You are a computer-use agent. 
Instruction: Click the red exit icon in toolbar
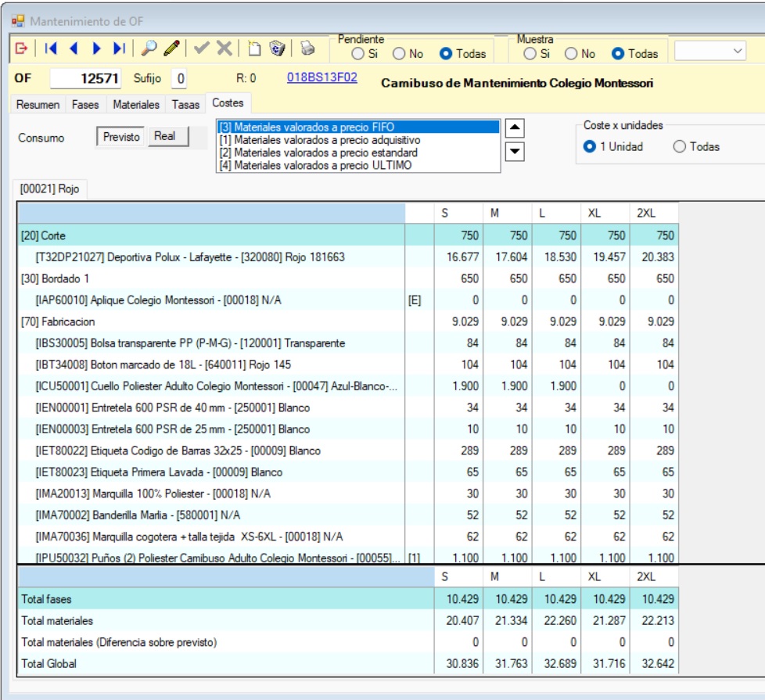coord(22,49)
